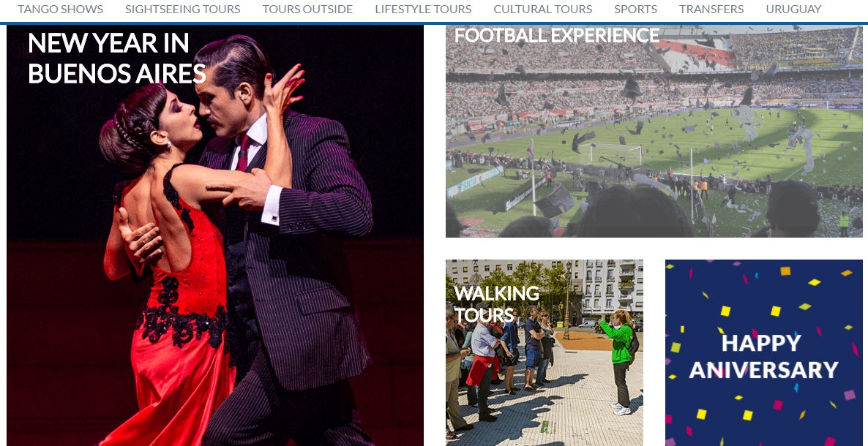
Task: Select the Transfers menu item
Action: click(711, 10)
